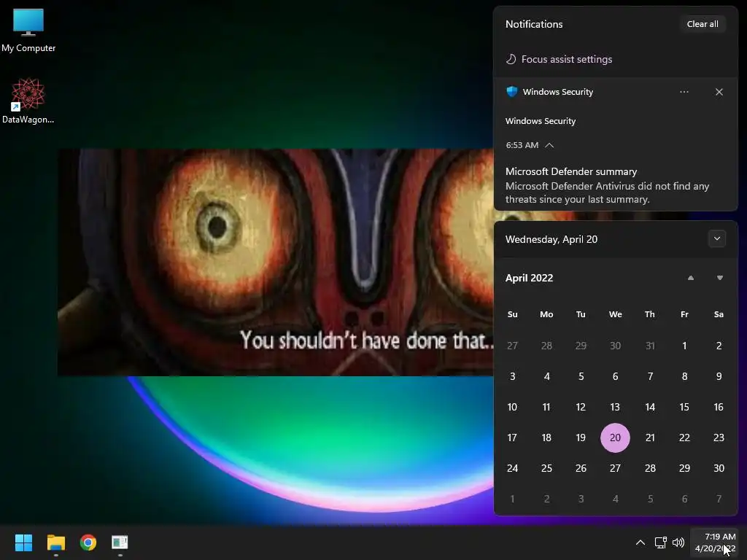Image resolution: width=747 pixels, height=560 pixels.
Task: Open the Microsoft Defender summary notification
Action: (x=608, y=185)
